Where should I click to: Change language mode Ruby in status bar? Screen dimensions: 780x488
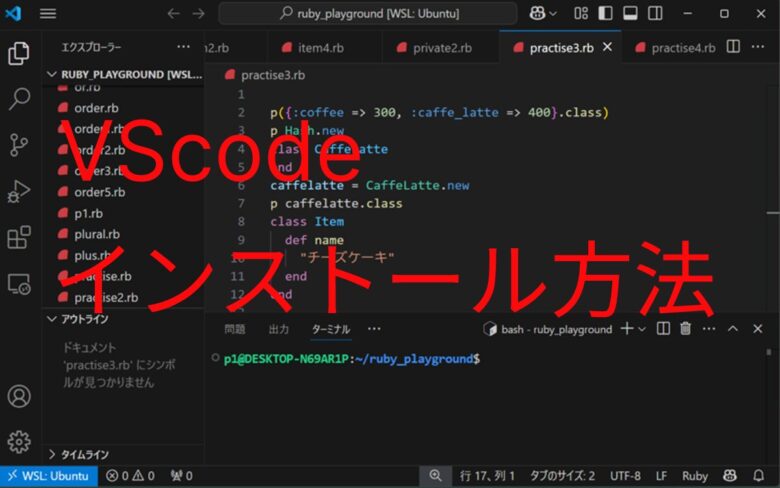(694, 476)
